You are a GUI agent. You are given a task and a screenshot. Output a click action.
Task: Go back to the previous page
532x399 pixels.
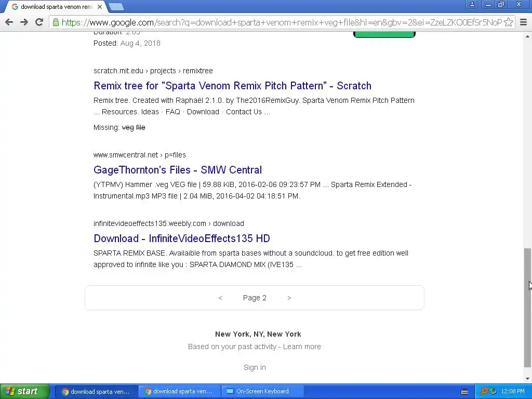(9, 22)
